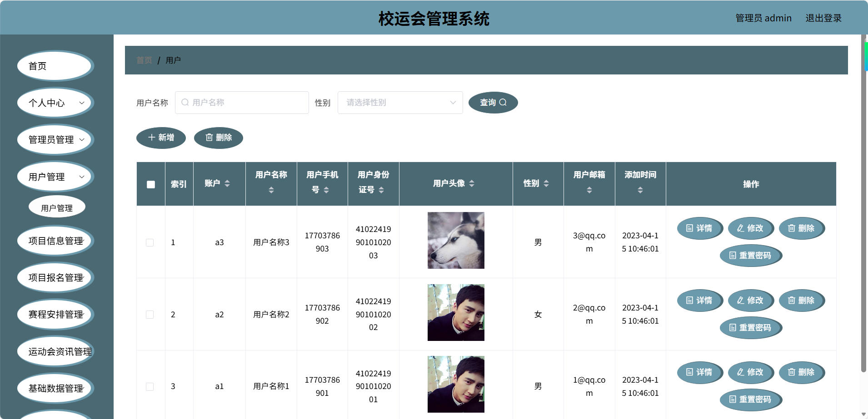Click 修改 for account a1
868x419 pixels.
pyautogui.click(x=750, y=372)
